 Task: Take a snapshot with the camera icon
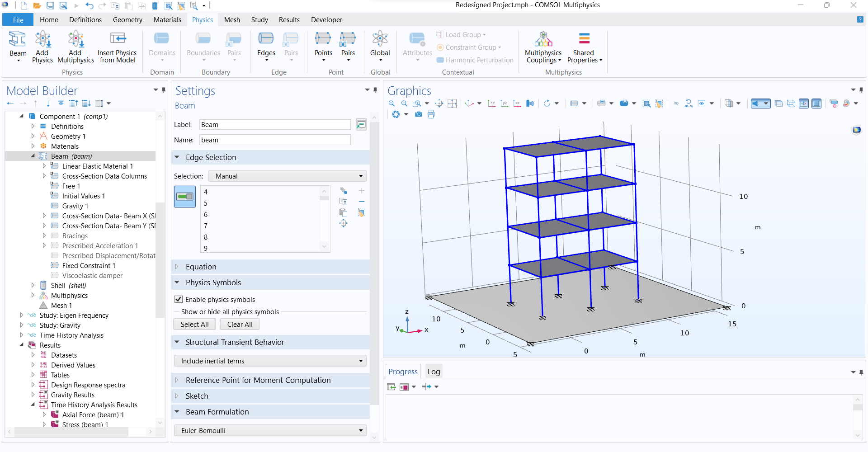[419, 114]
